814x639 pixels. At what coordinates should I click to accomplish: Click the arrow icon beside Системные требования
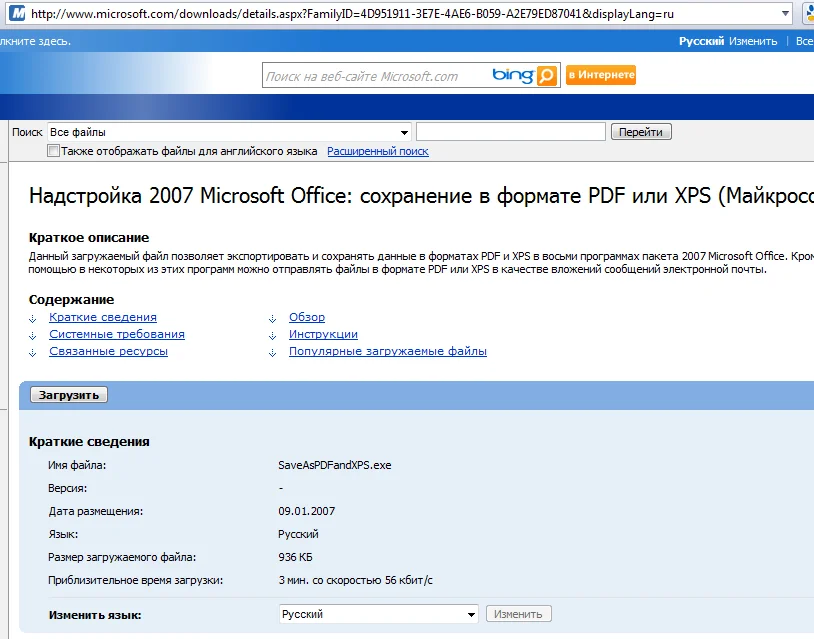click(33, 336)
